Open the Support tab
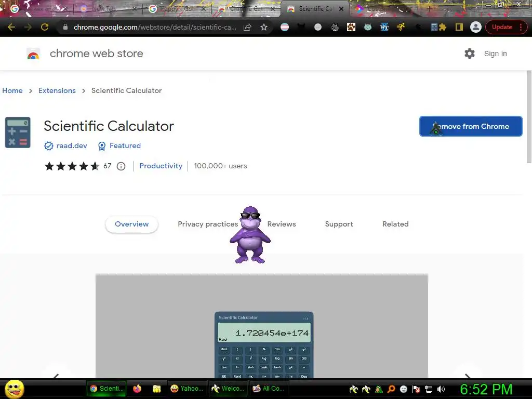This screenshot has height=399, width=532. 339,224
